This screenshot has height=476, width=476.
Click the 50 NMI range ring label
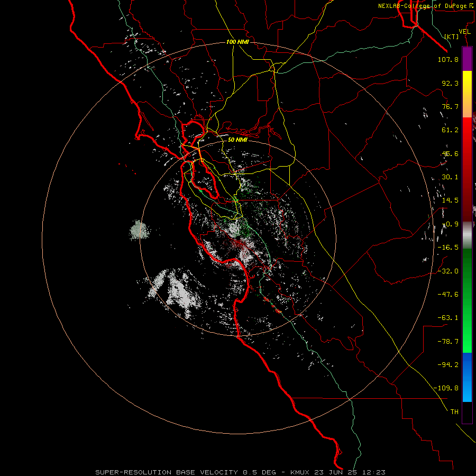pos(237,140)
